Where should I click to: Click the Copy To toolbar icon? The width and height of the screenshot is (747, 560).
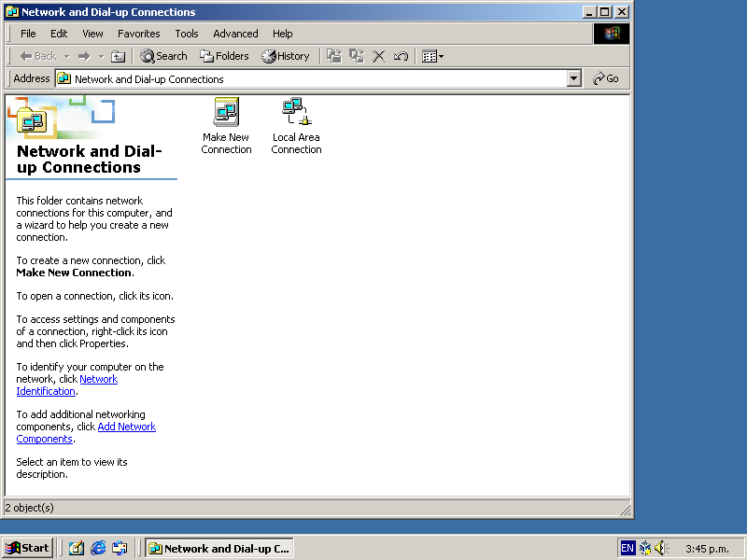[357, 56]
